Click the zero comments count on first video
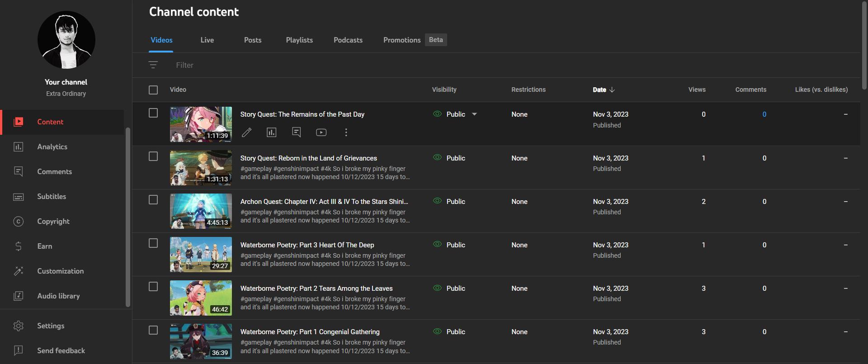Screen dimensions: 868x364 coord(764,114)
